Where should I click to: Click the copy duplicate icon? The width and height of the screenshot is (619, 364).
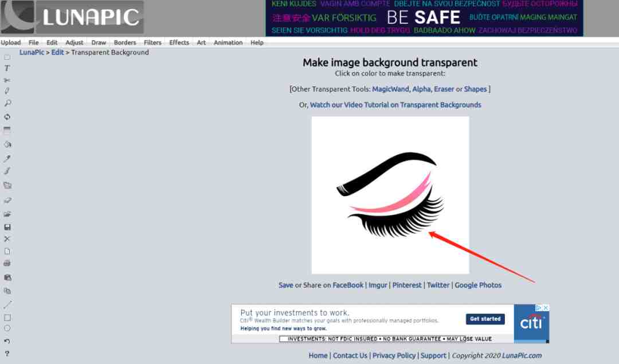[x=7, y=291]
